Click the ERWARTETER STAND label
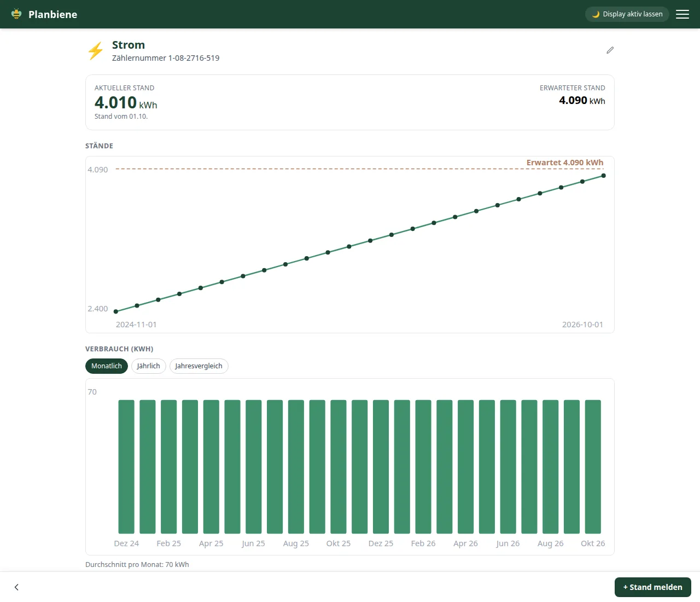The image size is (700, 602). point(573,88)
